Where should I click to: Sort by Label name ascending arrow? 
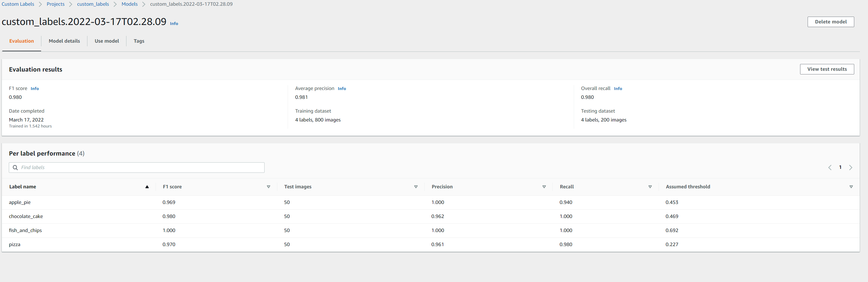pyautogui.click(x=147, y=187)
